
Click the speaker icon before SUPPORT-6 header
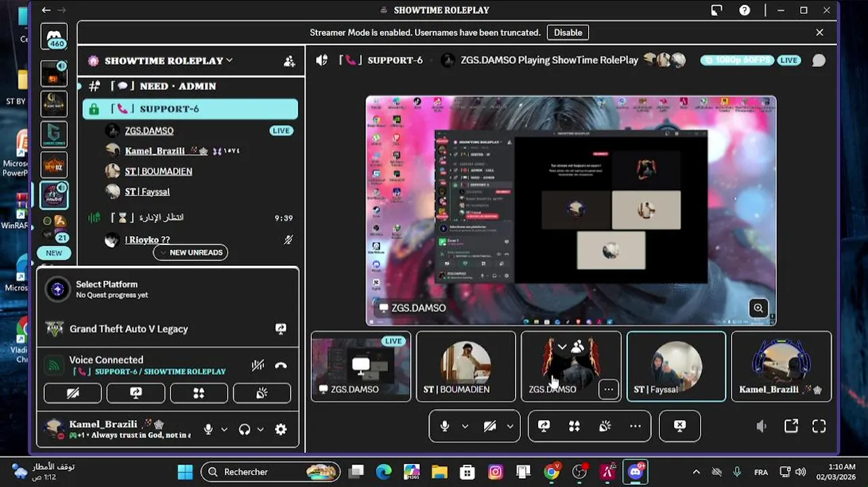322,60
